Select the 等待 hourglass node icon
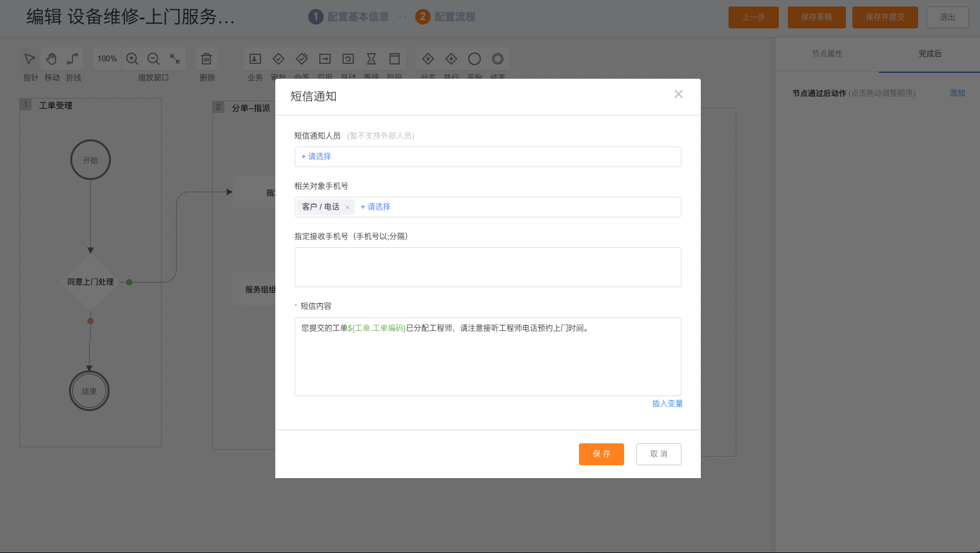 click(x=371, y=59)
